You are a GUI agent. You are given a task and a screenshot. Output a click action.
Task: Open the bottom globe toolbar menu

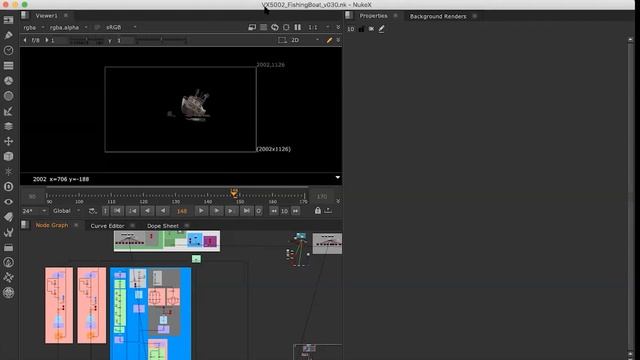click(x=9, y=293)
